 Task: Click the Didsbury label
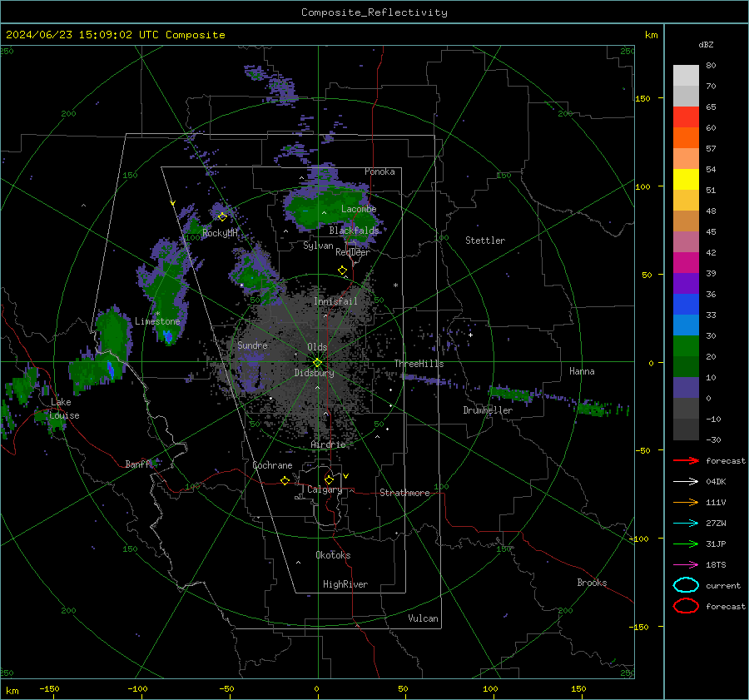[315, 373]
